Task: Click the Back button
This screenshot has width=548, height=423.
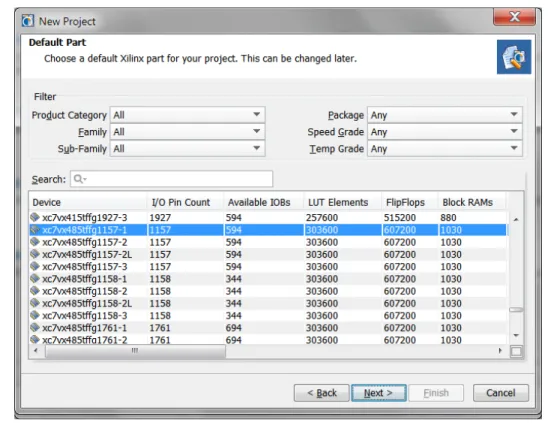Action: point(322,393)
